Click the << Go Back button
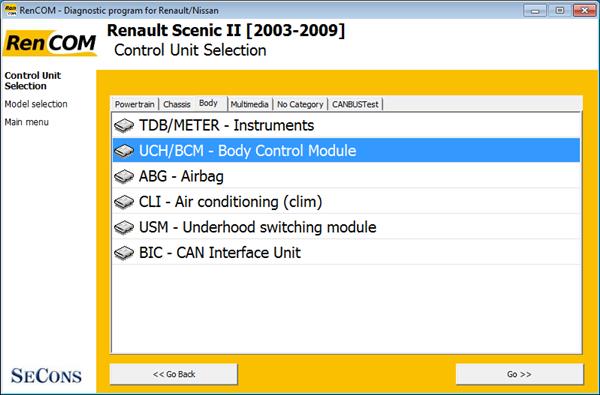 [x=174, y=374]
